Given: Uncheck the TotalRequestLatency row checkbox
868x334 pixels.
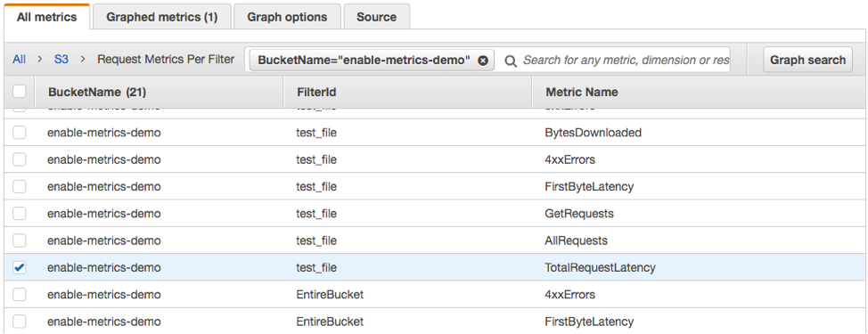Looking at the screenshot, I should click(x=20, y=267).
